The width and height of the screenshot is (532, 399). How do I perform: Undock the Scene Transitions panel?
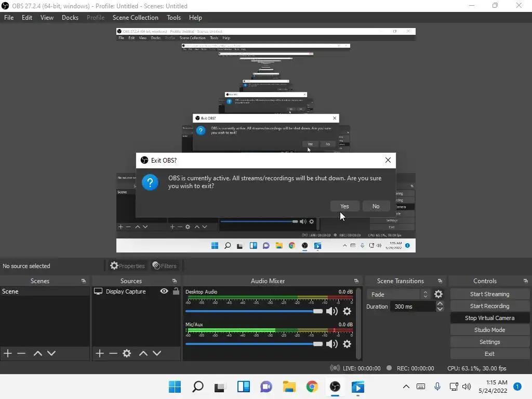440,281
